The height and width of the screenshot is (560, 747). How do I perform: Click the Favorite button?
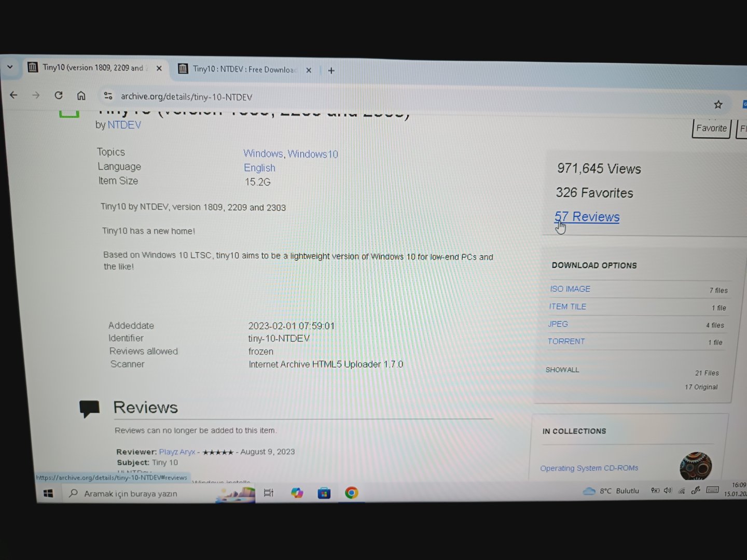711,128
